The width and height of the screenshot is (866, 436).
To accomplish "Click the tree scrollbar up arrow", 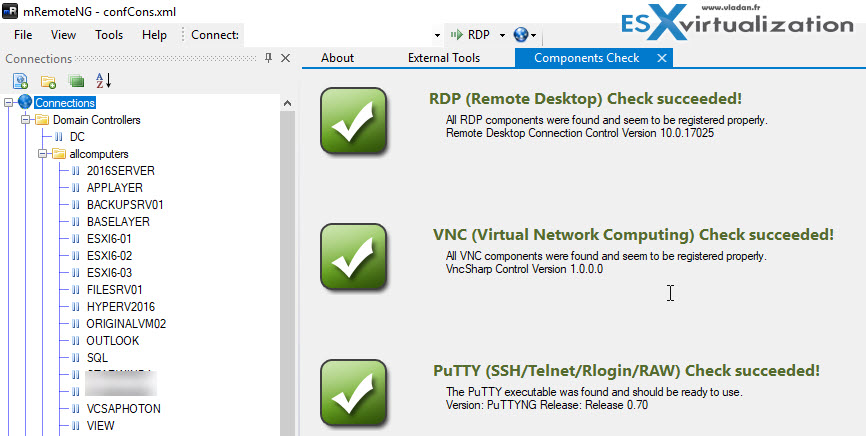I will pyautogui.click(x=287, y=103).
